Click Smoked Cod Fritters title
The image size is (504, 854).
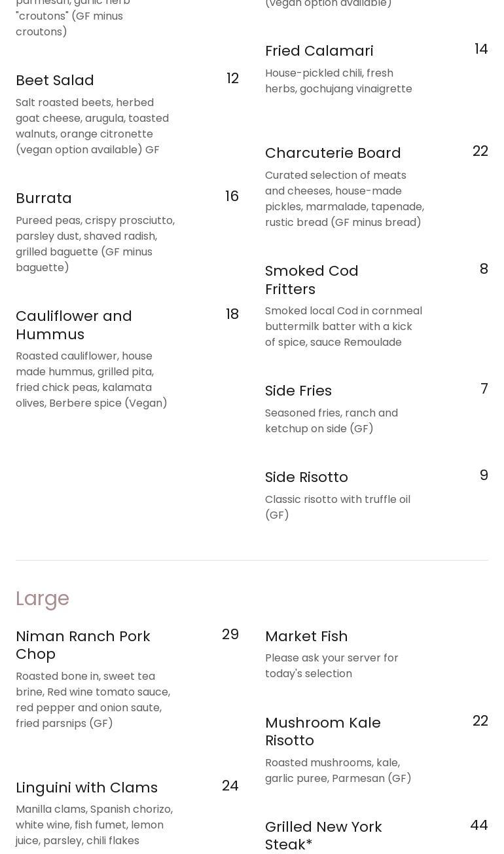(312, 280)
